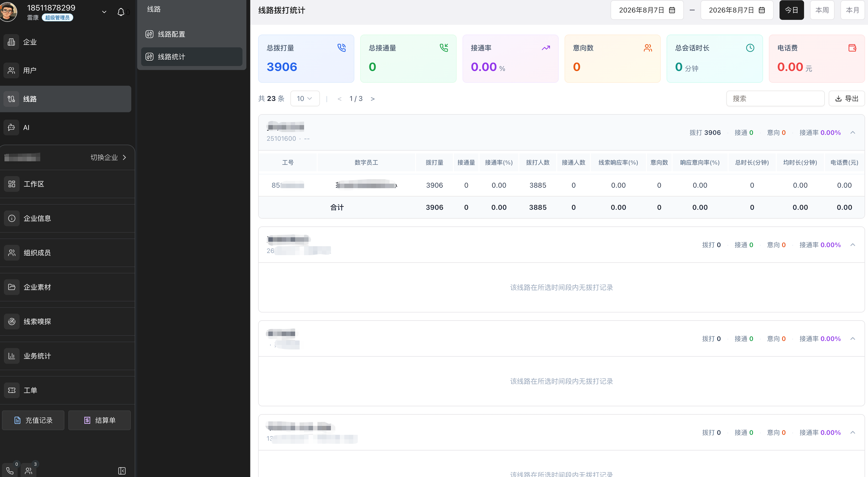Click the 总拨打量 phone icon
This screenshot has height=477, width=868.
(342, 47)
